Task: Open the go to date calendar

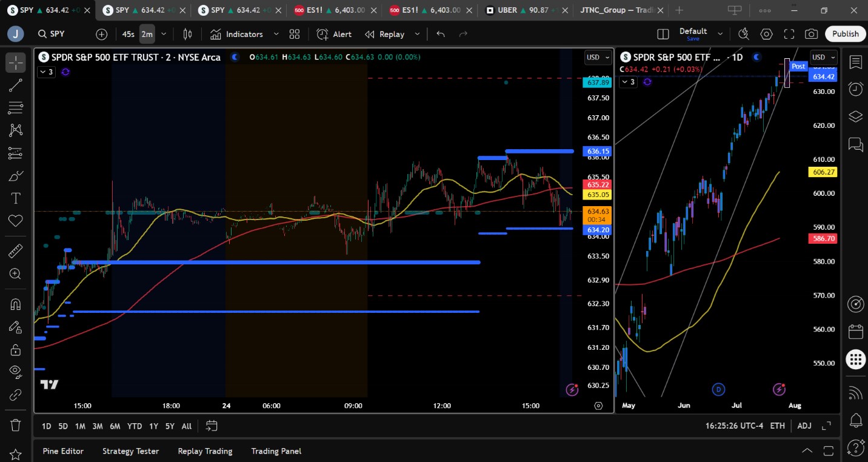Action: click(x=212, y=426)
